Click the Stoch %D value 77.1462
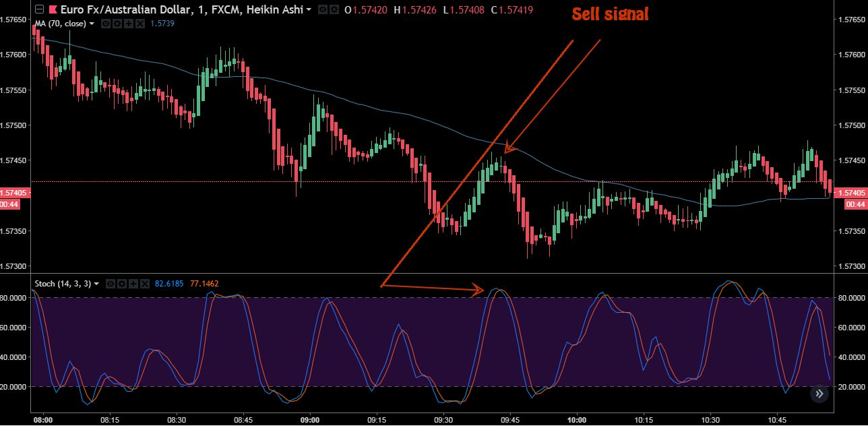 pyautogui.click(x=204, y=284)
